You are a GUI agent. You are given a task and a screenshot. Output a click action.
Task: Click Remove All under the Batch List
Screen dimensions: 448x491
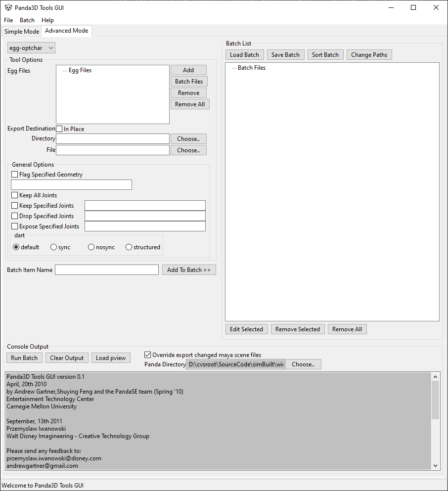pyautogui.click(x=347, y=329)
